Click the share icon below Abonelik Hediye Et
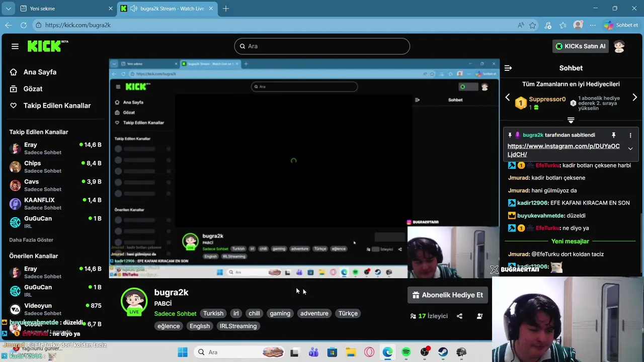Viewport: 644px width, 362px height. 459,316
